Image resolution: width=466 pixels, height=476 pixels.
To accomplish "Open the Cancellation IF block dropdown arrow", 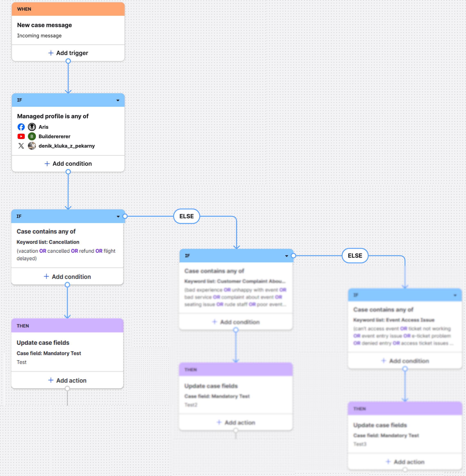I will click(118, 217).
